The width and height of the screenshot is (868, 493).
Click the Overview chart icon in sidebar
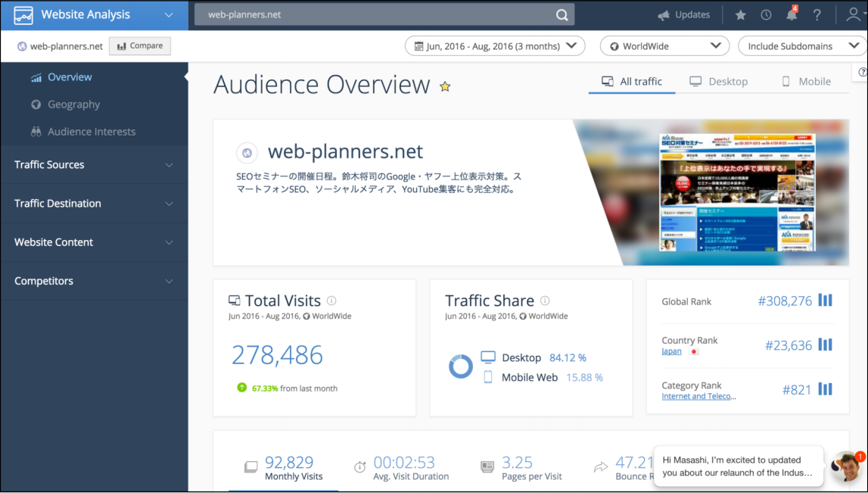pos(36,77)
